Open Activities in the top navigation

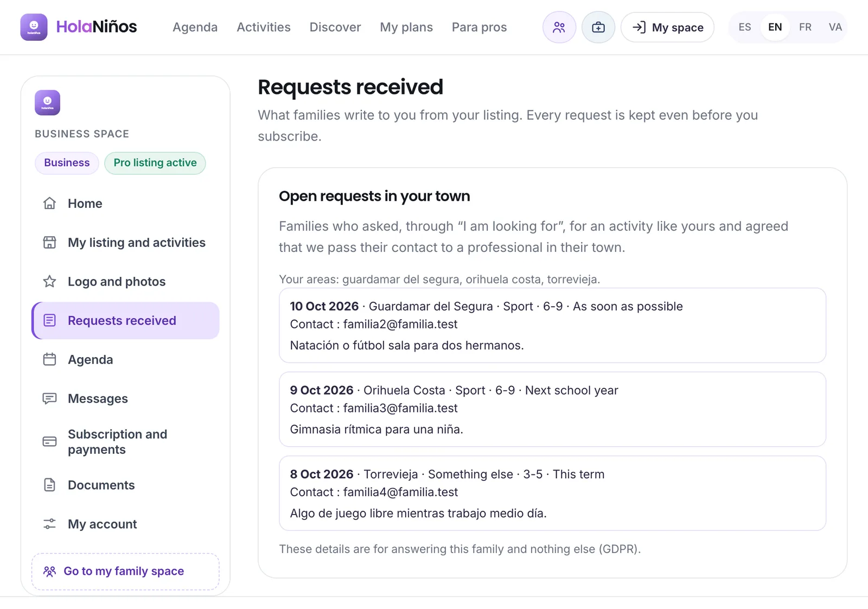click(x=264, y=27)
